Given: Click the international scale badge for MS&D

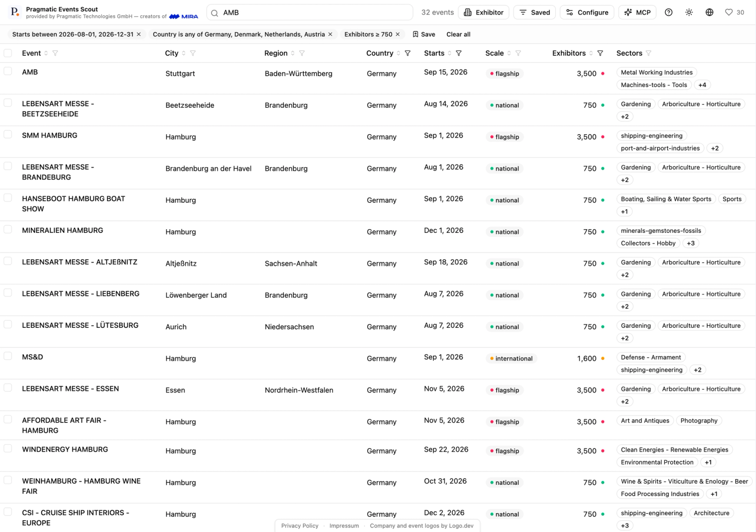Looking at the screenshot, I should (511, 359).
